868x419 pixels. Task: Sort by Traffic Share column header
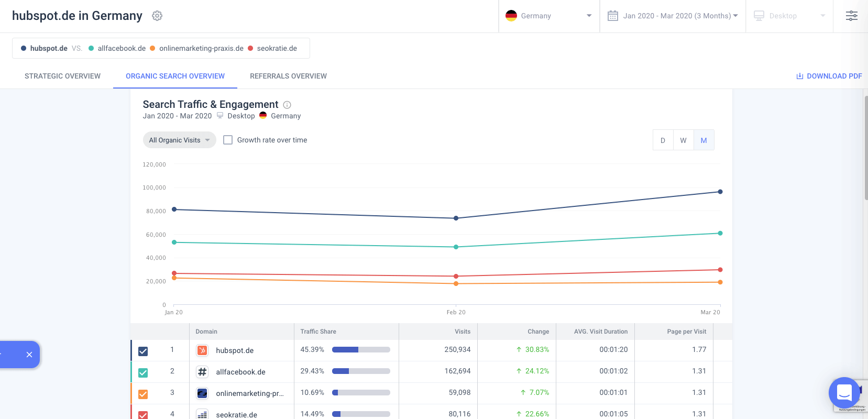[x=318, y=332]
